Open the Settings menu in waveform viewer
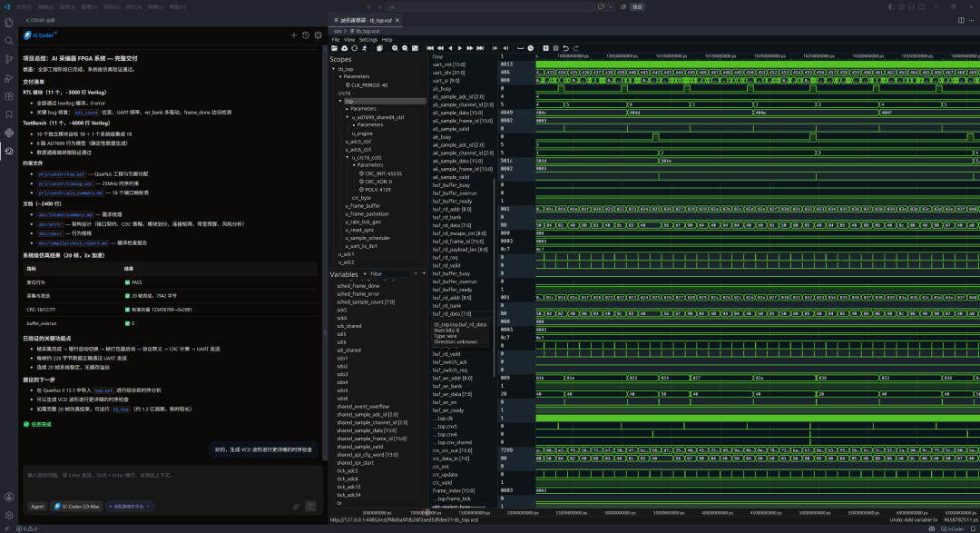 367,39
